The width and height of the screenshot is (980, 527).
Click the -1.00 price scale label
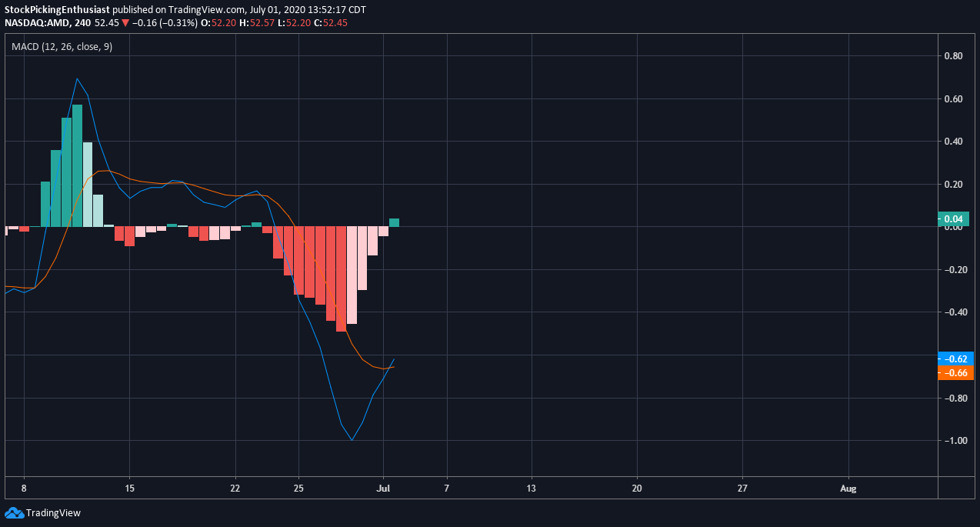tap(956, 441)
